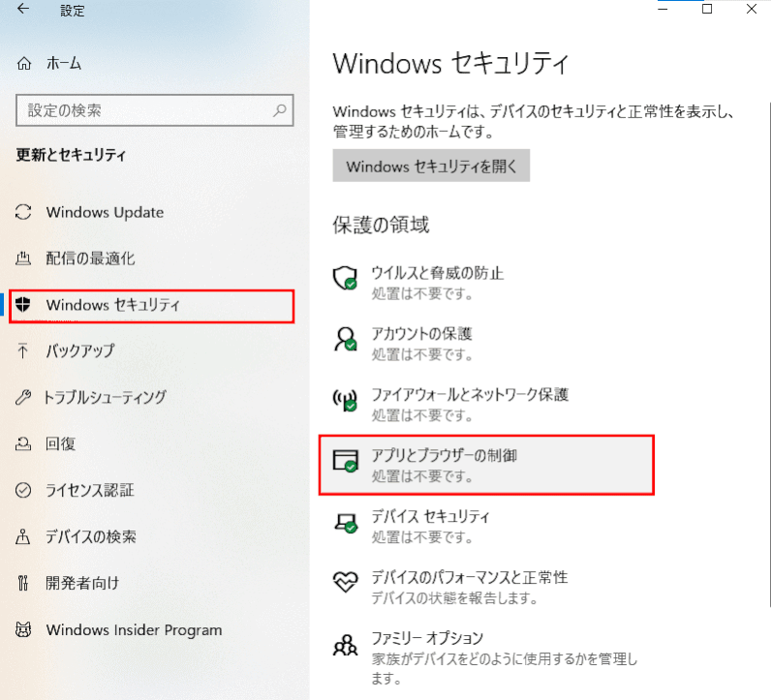The image size is (771, 700).
Task: Click the 設定の検索 search field
Action: [154, 110]
